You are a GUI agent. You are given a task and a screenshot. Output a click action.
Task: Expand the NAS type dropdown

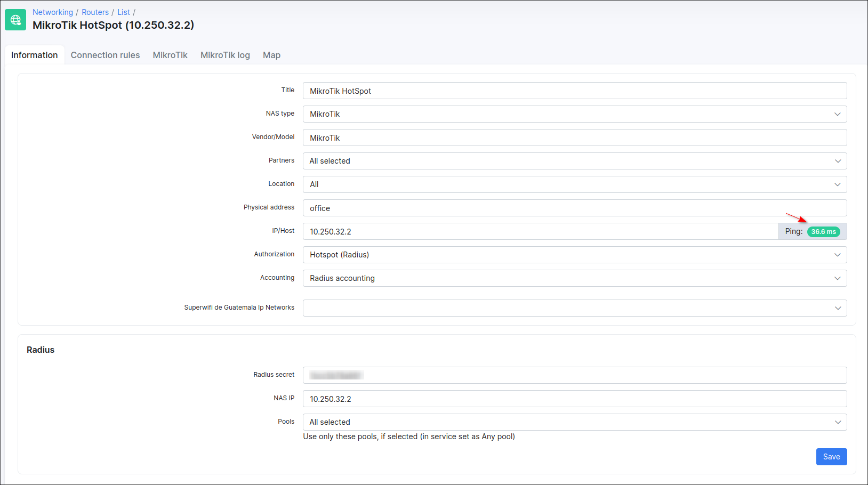pos(574,114)
